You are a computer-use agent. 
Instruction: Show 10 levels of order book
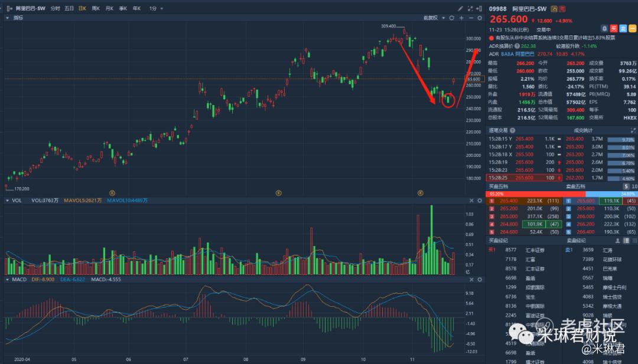point(634,186)
